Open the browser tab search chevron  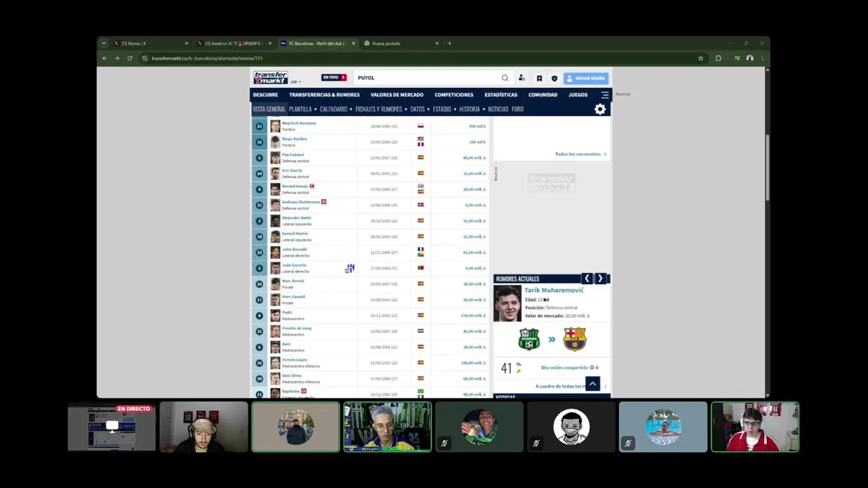click(104, 43)
